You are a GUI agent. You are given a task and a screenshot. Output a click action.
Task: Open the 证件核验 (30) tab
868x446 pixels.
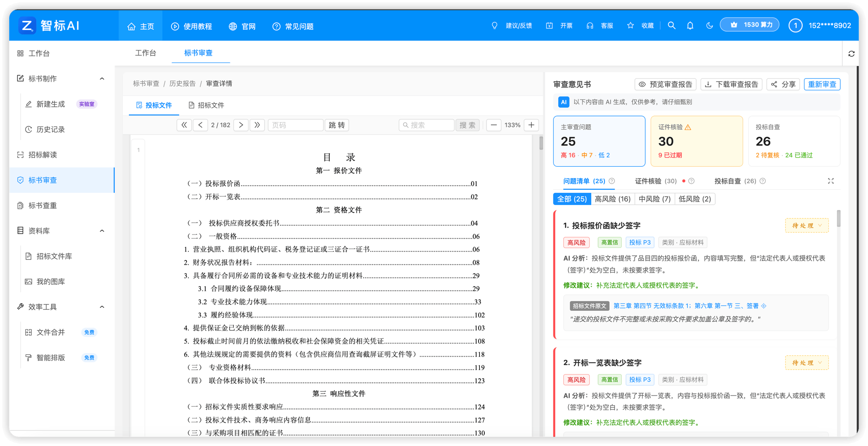(655, 181)
